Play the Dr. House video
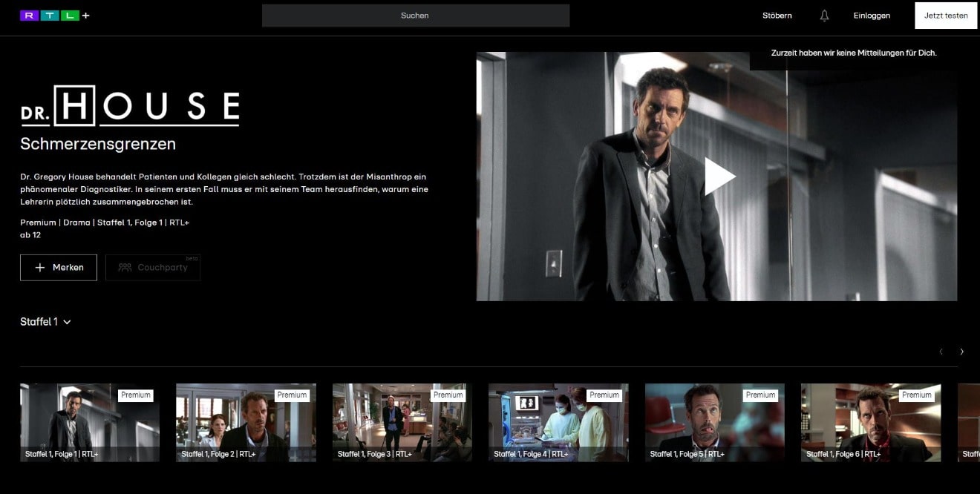 pos(719,177)
